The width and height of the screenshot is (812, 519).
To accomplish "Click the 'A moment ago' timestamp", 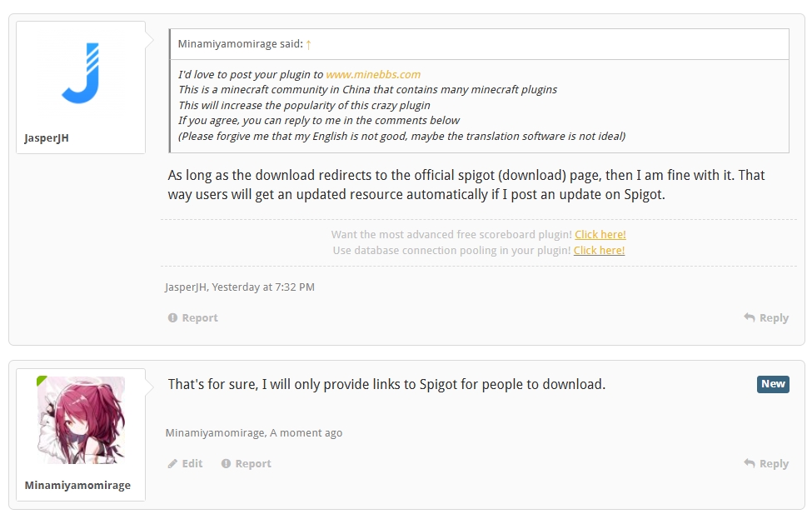I will click(x=306, y=433).
